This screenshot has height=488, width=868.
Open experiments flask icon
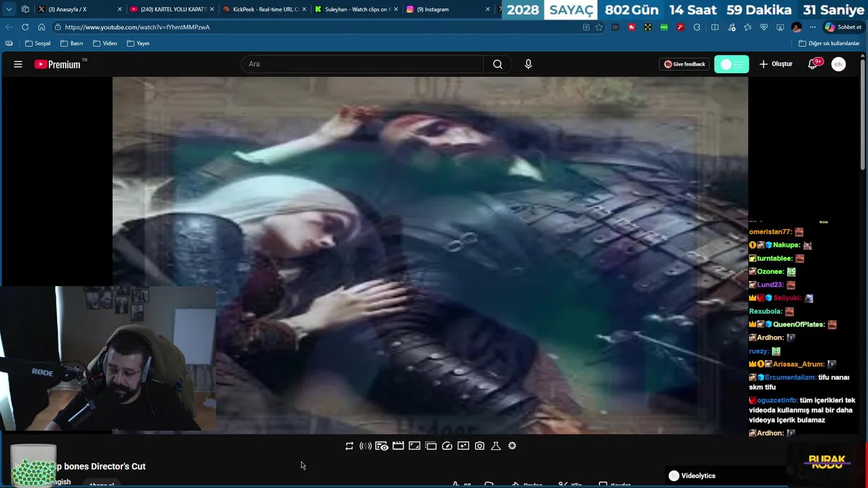(496, 446)
